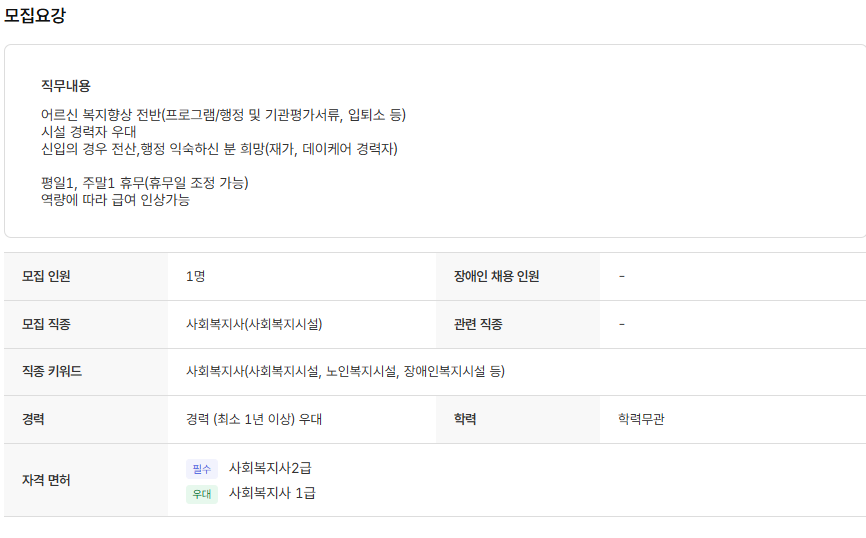Click the 역량에 따라 급여 인상가능 text
Viewport: 866px width, 538px height.
(x=115, y=199)
